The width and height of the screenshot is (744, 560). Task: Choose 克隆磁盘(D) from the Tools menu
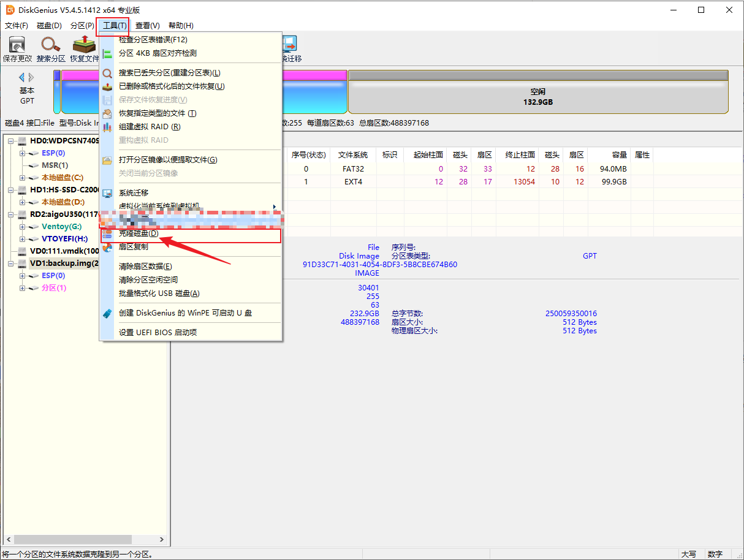click(x=190, y=234)
